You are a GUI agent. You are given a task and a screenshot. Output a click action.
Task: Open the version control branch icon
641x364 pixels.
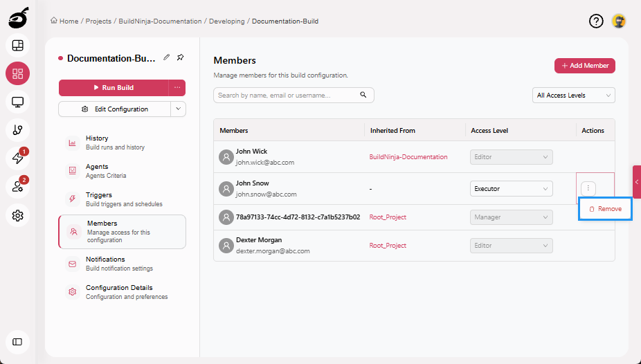coord(17,130)
